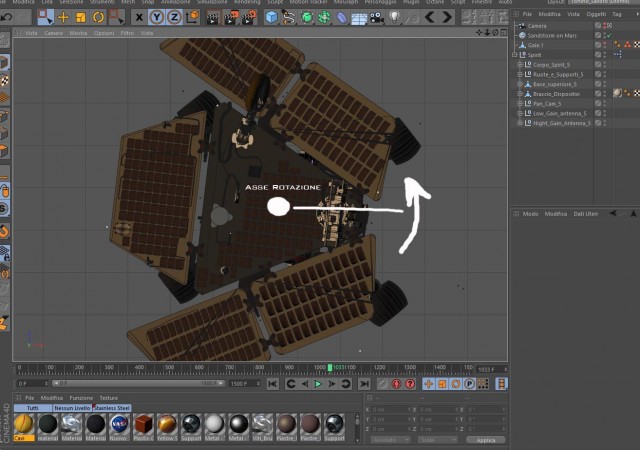Click the timeline frame ruler at 500
The width and height of the screenshot is (640, 450).
169,368
